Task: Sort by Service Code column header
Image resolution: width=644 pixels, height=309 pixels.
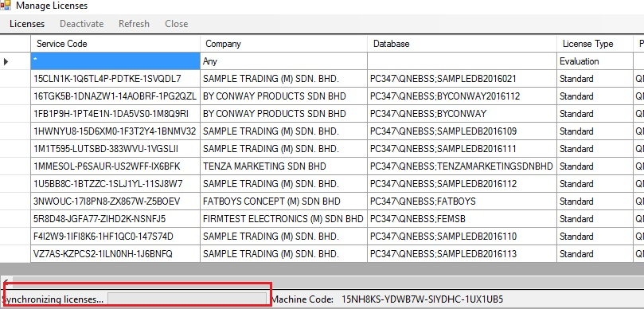Action: pyautogui.click(x=115, y=44)
